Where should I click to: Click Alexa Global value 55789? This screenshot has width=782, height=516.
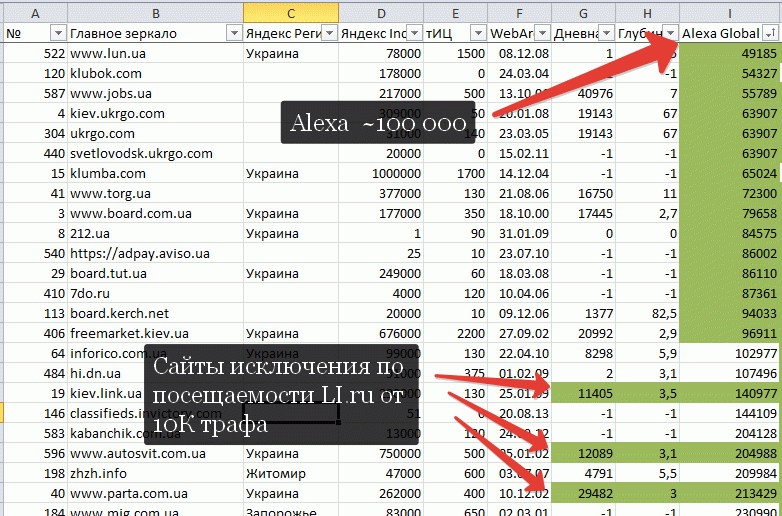(x=730, y=93)
